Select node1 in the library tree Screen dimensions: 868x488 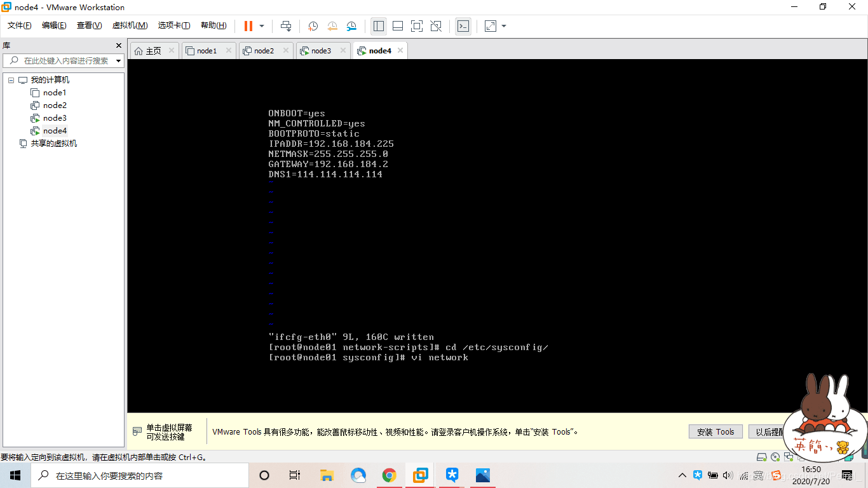[55, 93]
